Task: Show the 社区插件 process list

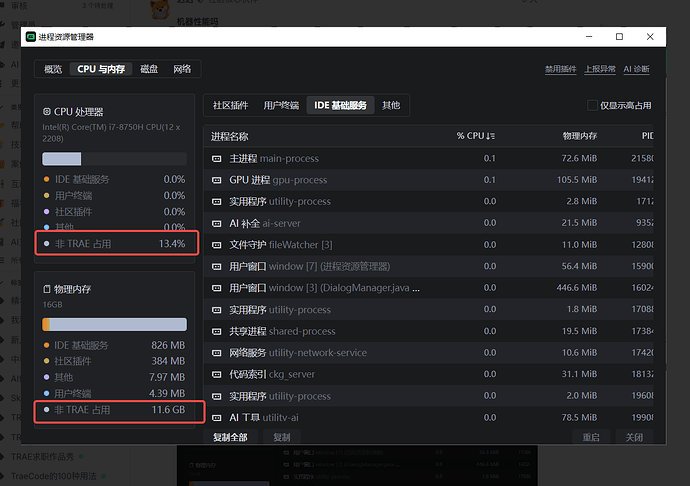Action: tap(231, 106)
